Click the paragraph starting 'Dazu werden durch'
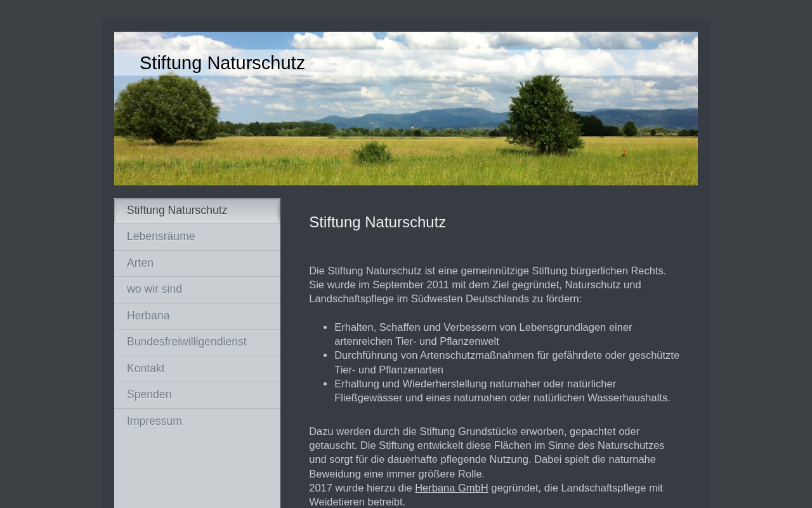This screenshot has width=812, height=508. pyautogui.click(x=487, y=453)
